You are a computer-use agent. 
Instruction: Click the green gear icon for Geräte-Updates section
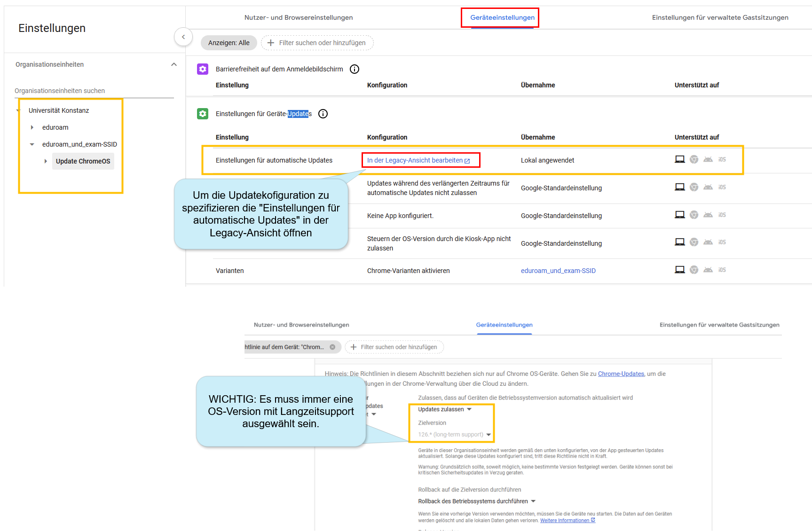click(x=203, y=114)
